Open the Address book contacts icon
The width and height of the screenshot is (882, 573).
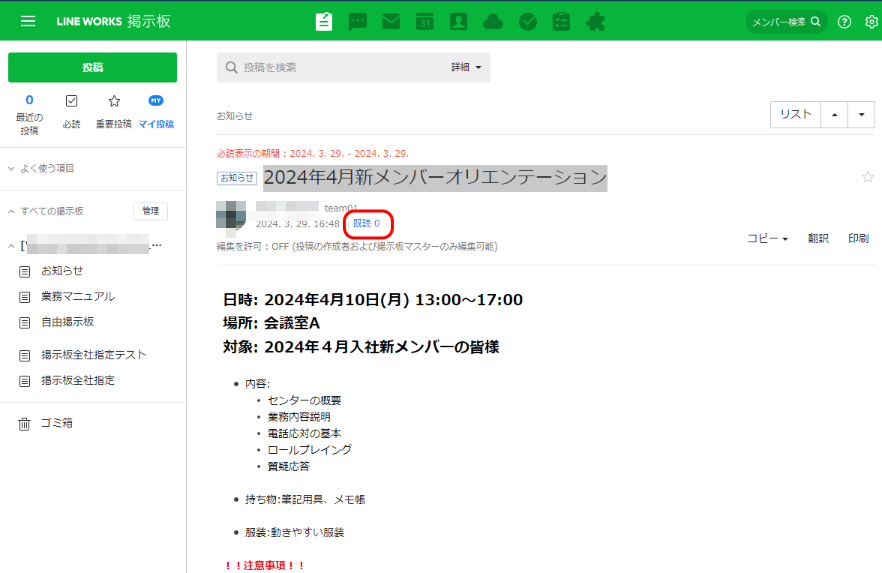click(x=459, y=21)
